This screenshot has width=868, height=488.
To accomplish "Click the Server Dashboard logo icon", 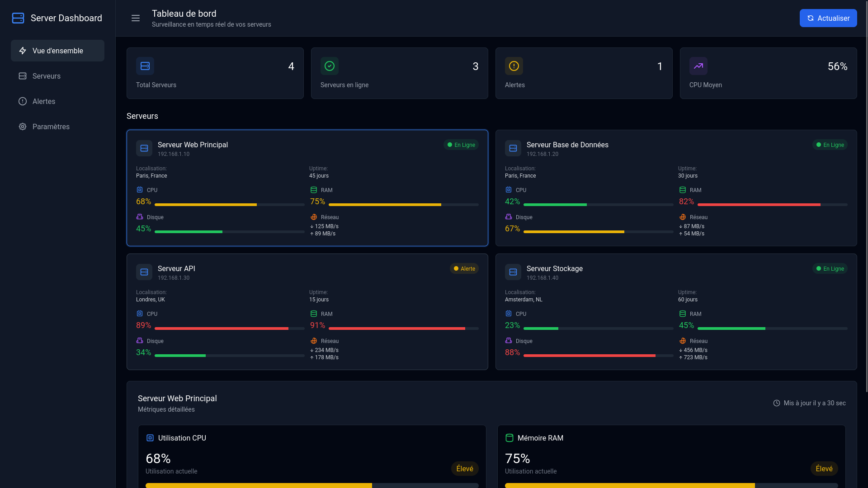I will (x=18, y=18).
